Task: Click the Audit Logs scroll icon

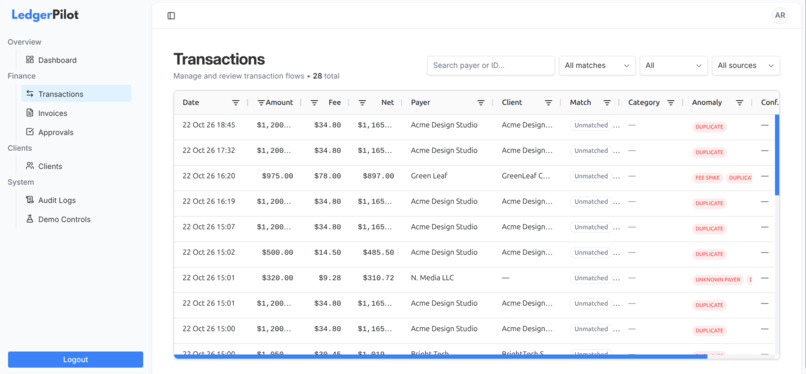Action: (30, 200)
